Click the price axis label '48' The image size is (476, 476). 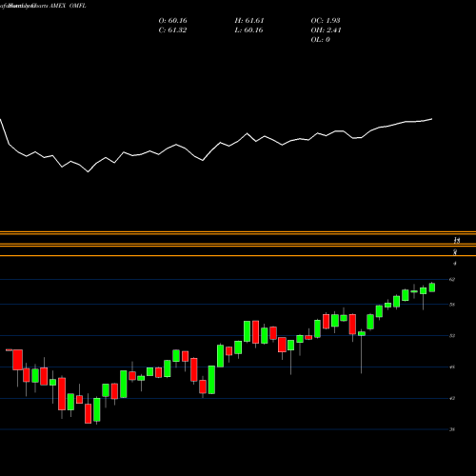tap(452, 367)
